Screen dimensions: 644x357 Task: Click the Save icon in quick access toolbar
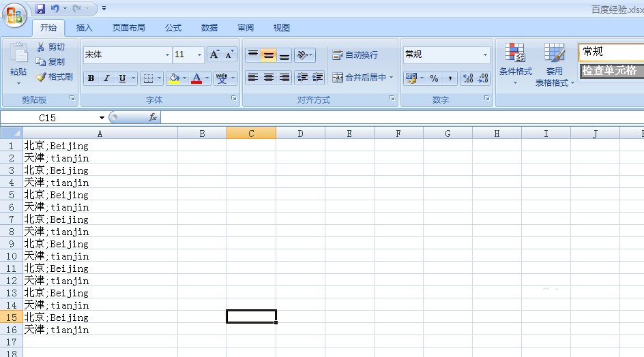pos(40,9)
